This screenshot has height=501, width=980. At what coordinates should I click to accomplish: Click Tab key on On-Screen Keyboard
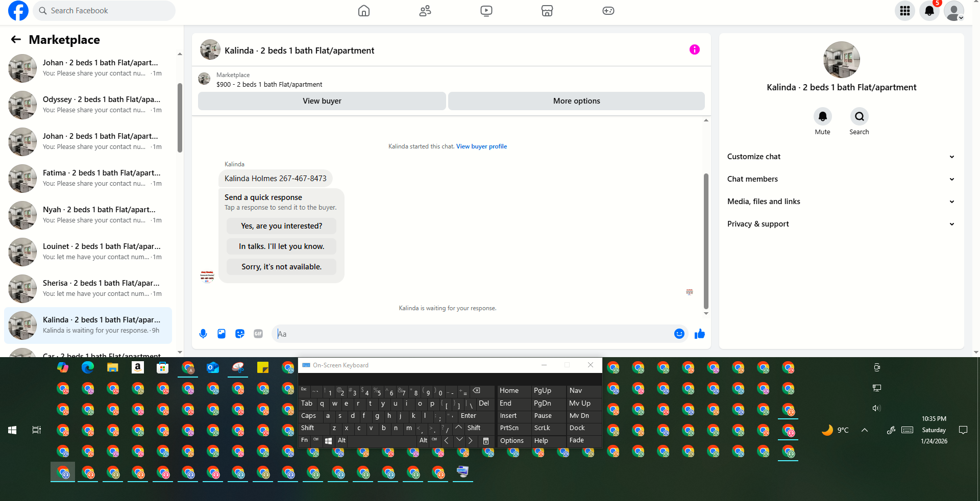pos(307,404)
